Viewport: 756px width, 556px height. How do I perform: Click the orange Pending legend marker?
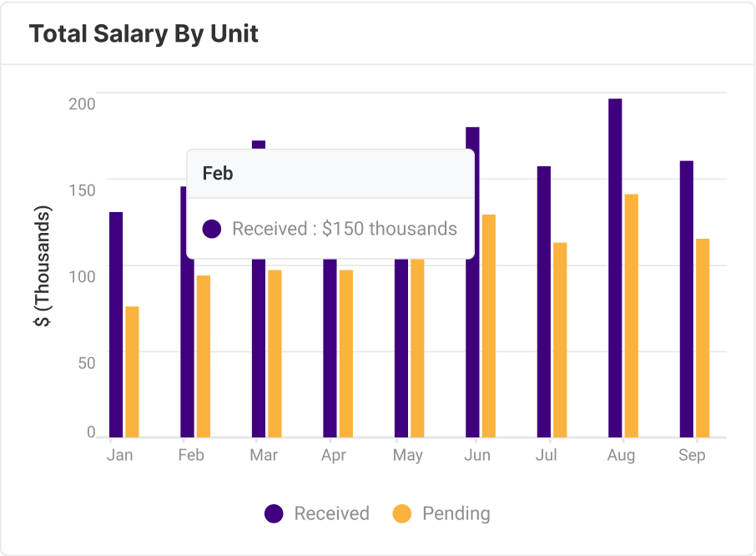(401, 513)
